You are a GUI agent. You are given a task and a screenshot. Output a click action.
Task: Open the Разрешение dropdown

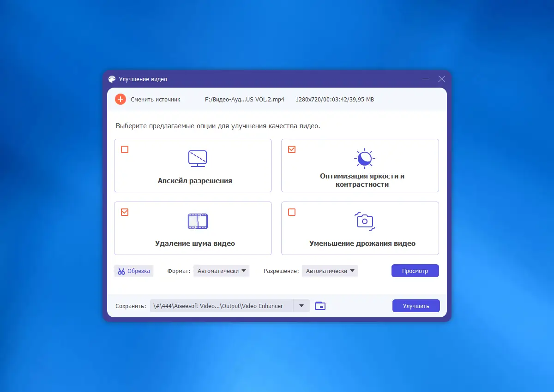click(x=330, y=271)
